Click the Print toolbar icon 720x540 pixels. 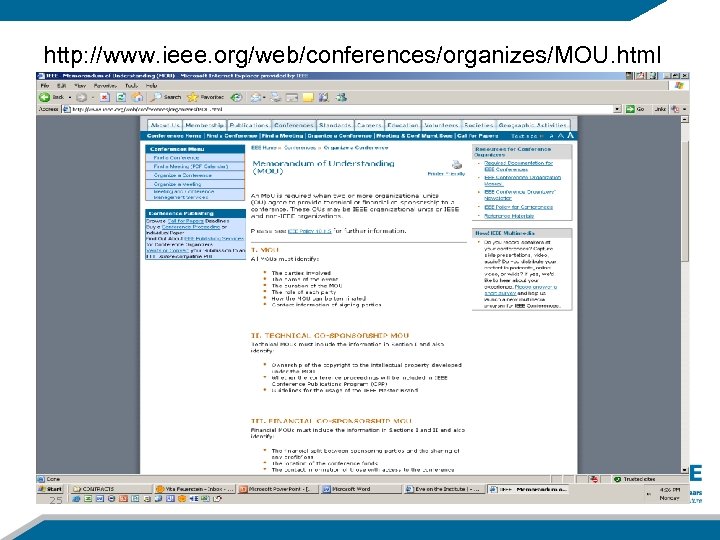[276, 97]
